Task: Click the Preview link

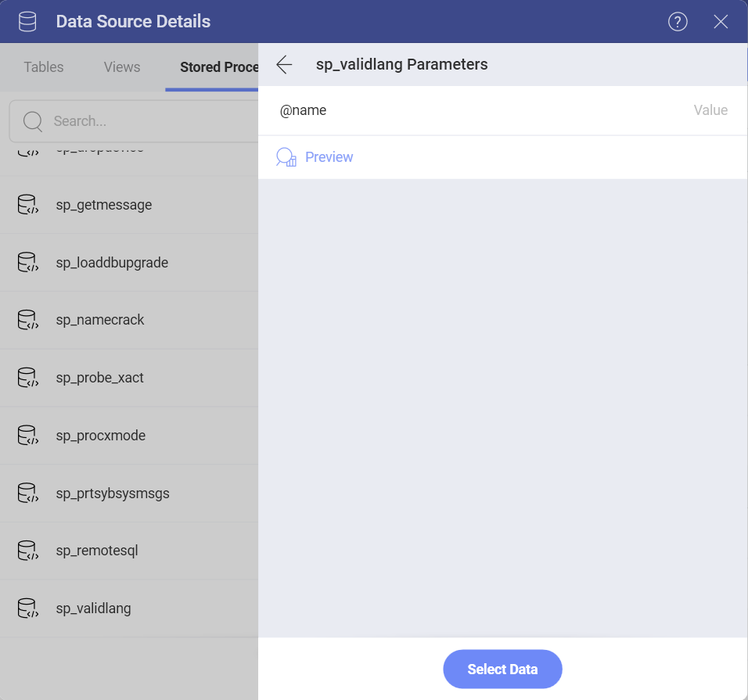Action: click(329, 157)
